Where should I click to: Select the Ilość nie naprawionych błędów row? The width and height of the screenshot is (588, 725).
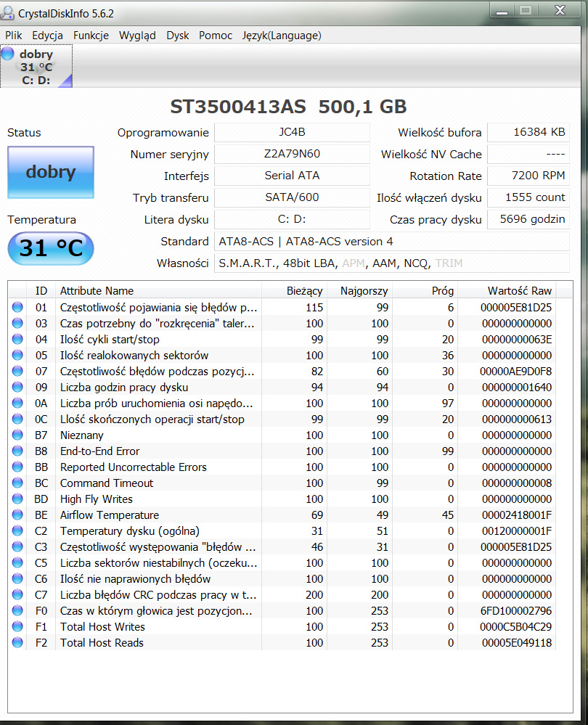[x=282, y=578]
